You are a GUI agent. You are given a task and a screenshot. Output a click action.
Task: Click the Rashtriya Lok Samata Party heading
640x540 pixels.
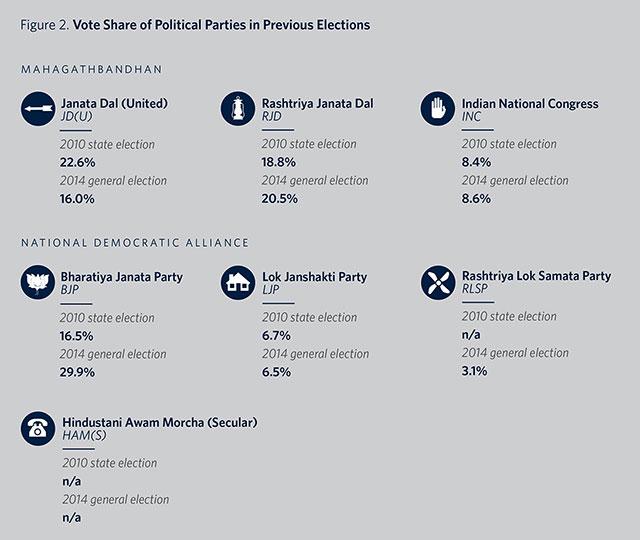pyautogui.click(x=536, y=276)
